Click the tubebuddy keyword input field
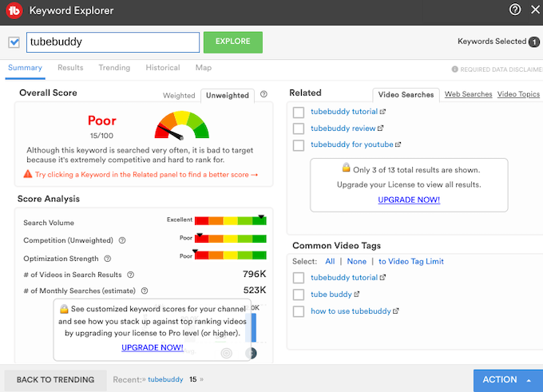 coord(112,42)
